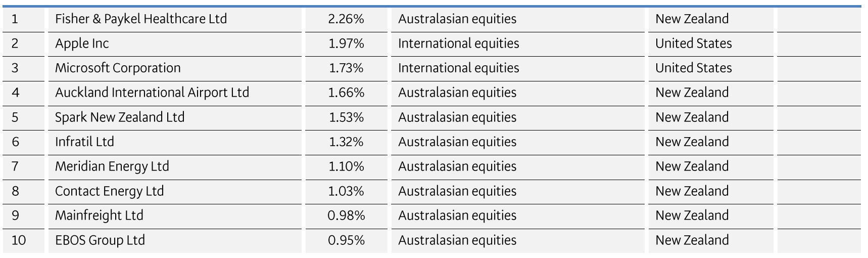Click Microsoft Corporation row name
The image size is (868, 258).
[x=118, y=68]
